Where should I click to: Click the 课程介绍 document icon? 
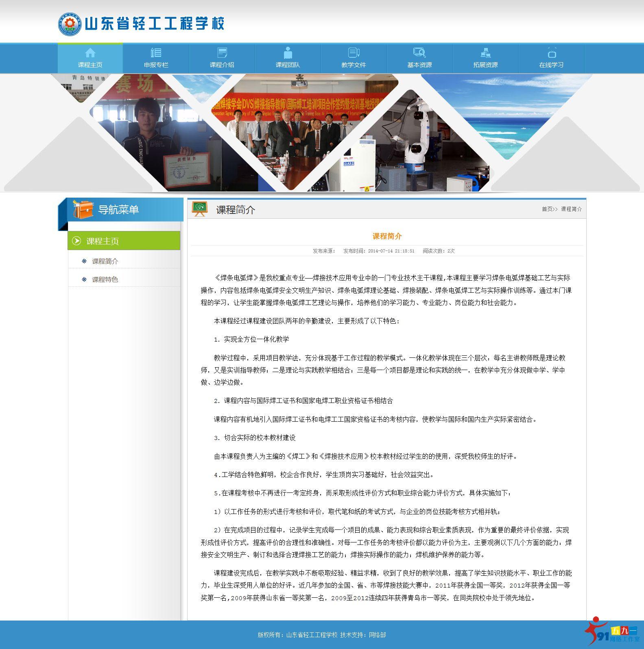point(222,53)
